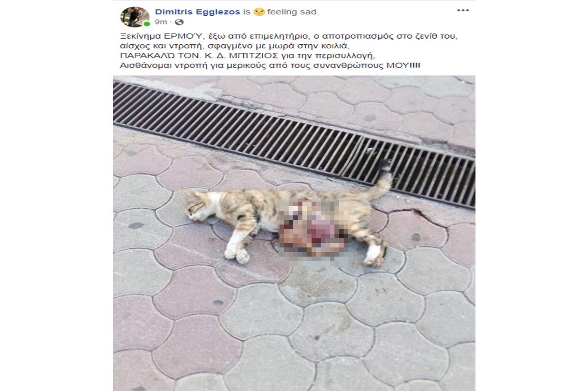Click the 'feeling sad' activity text
Viewport: 588px width, 391px height.
[x=293, y=12]
